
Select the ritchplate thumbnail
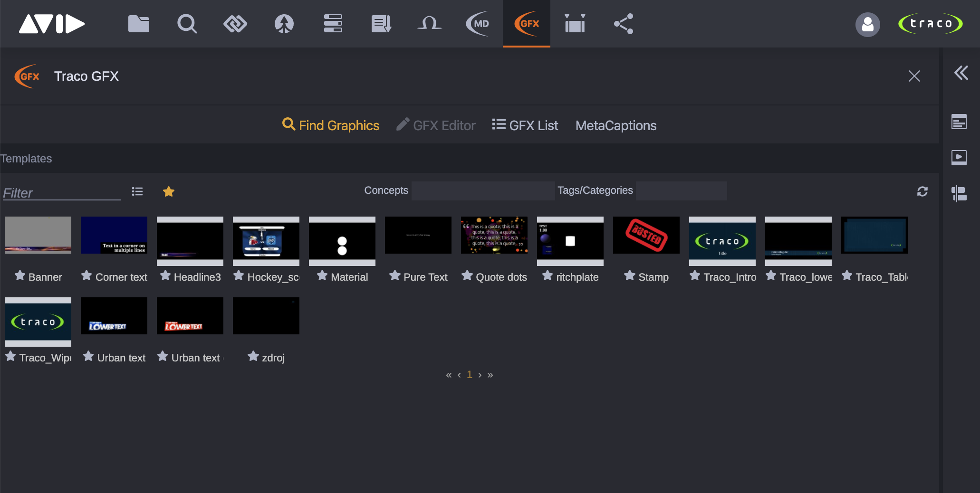pos(570,241)
